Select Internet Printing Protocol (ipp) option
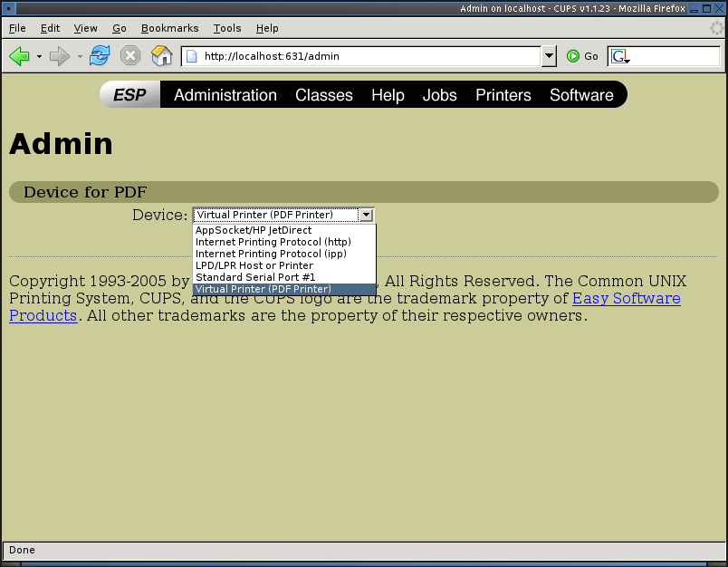The width and height of the screenshot is (728, 567). click(x=284, y=254)
